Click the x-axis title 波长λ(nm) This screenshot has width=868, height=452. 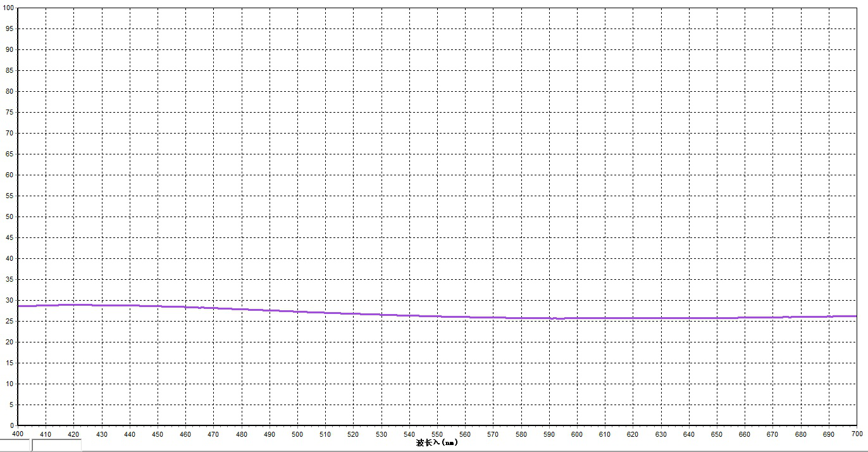[437, 442]
